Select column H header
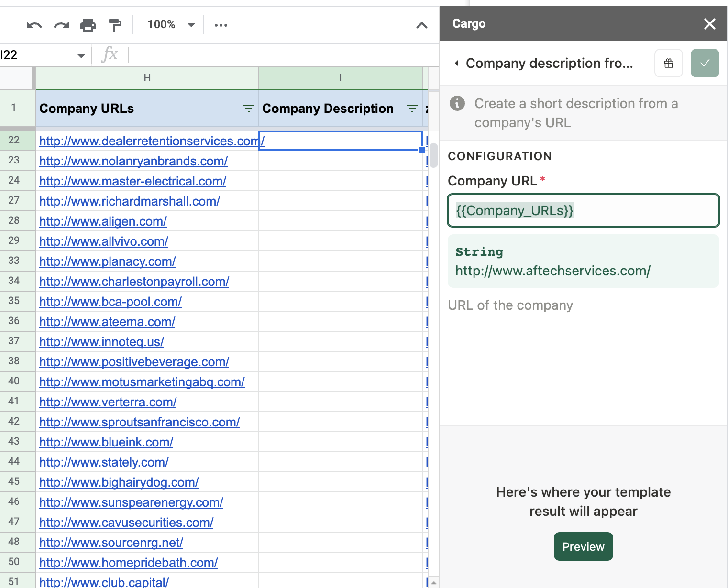Viewport: 728px width, 588px height. (x=147, y=78)
